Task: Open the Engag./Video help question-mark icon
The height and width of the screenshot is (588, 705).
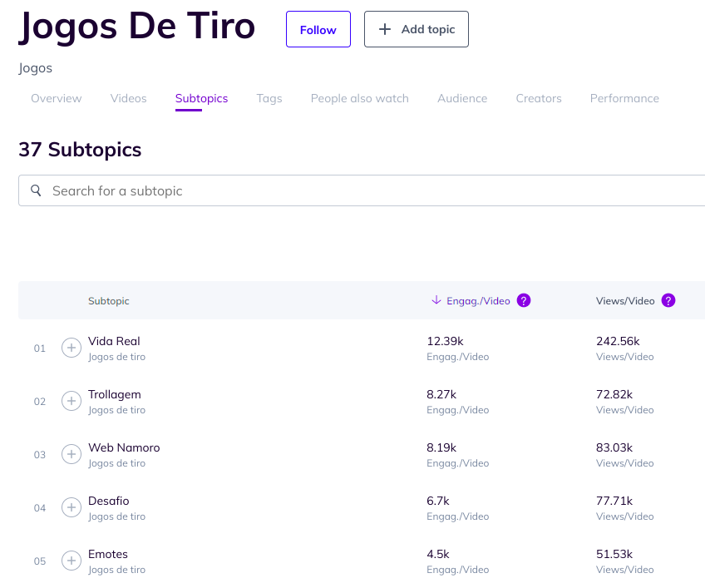Action: point(524,301)
